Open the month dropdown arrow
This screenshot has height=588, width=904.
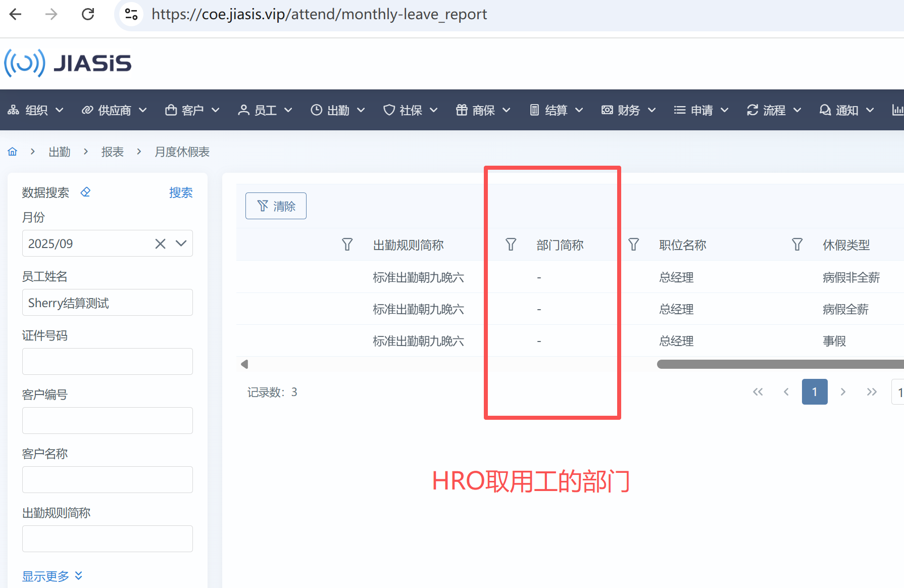(181, 243)
